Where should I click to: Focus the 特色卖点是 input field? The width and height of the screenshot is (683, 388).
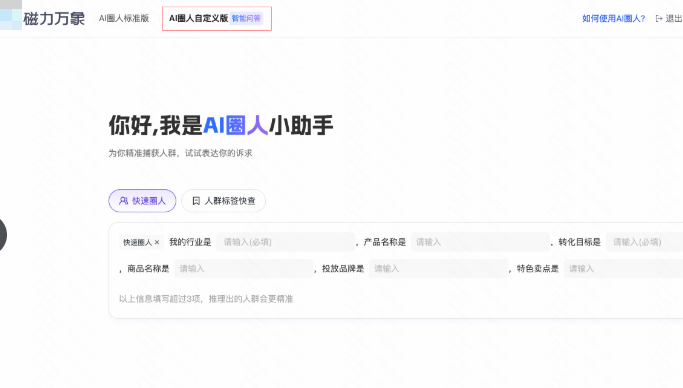point(623,269)
